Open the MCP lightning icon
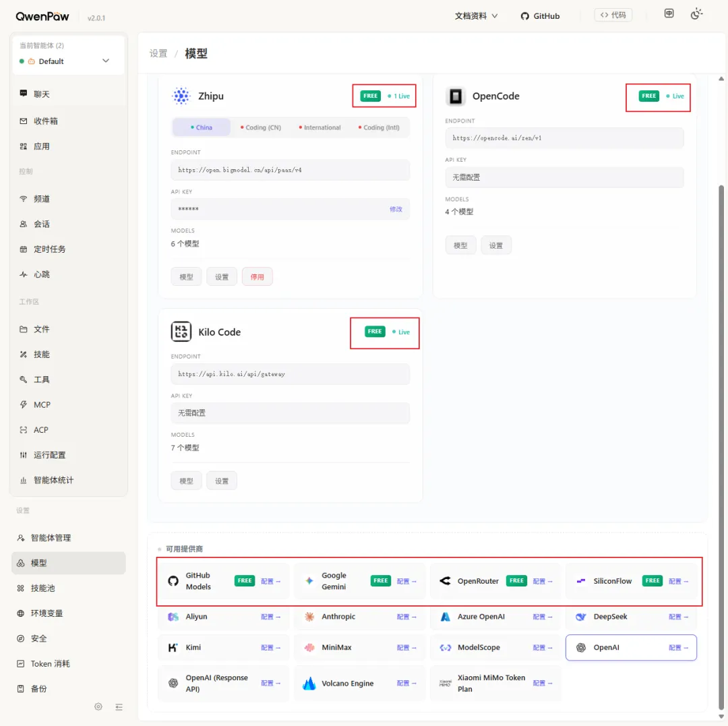Screen dimensions: 728x726 23,404
